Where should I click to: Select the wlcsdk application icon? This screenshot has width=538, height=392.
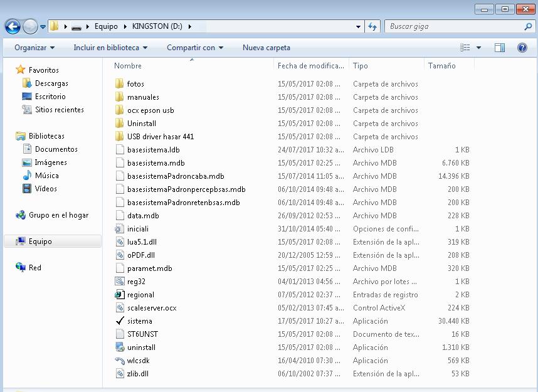pos(119,361)
